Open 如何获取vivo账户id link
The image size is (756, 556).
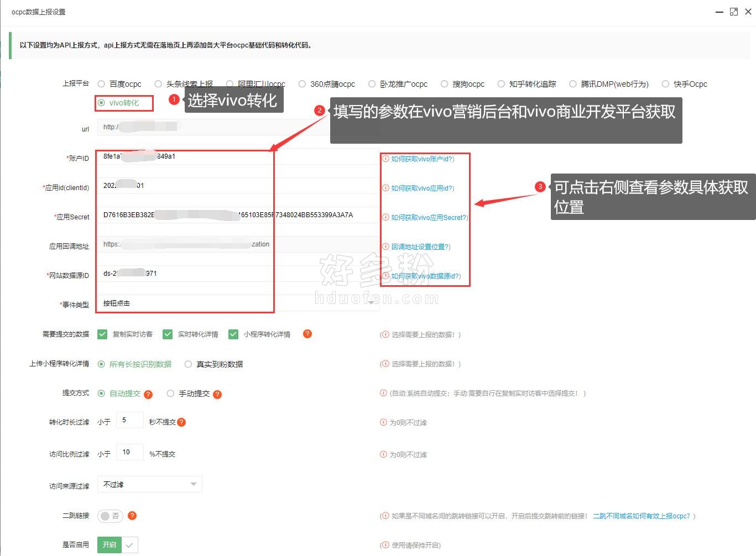[x=423, y=159]
